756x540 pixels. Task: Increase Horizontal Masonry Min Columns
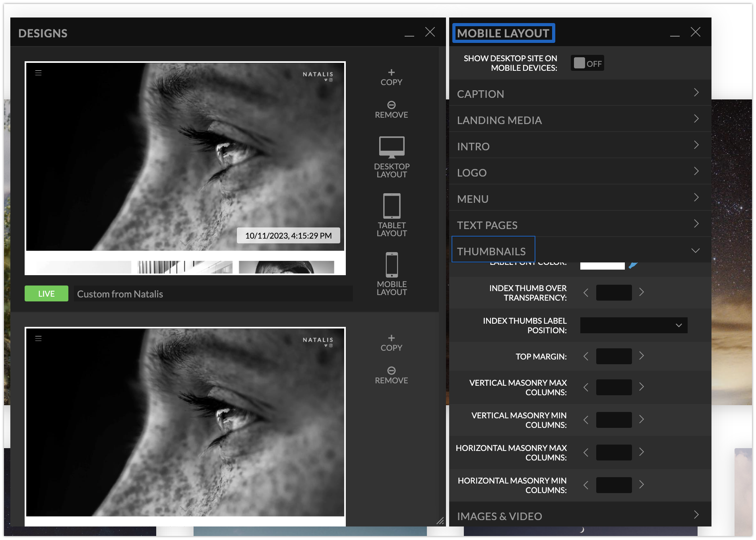(x=642, y=485)
